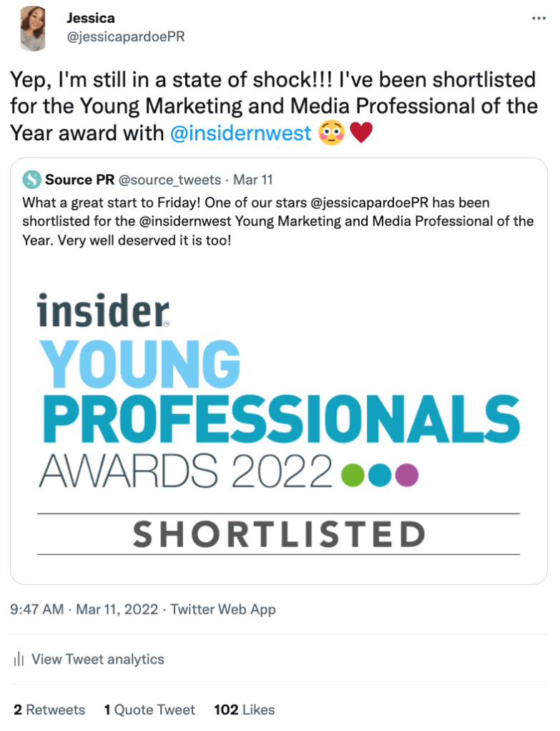Click the @jessicapardoePR handle under Jessica's name

125,36
